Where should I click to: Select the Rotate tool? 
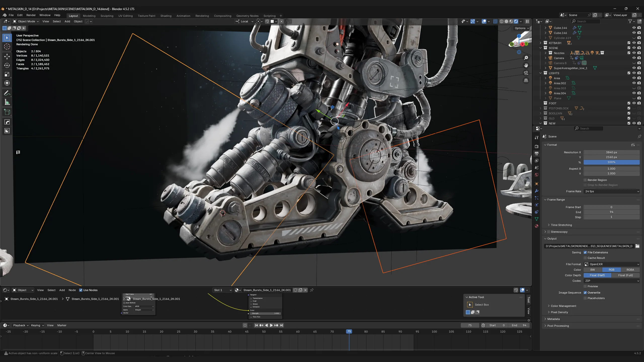[x=7, y=65]
